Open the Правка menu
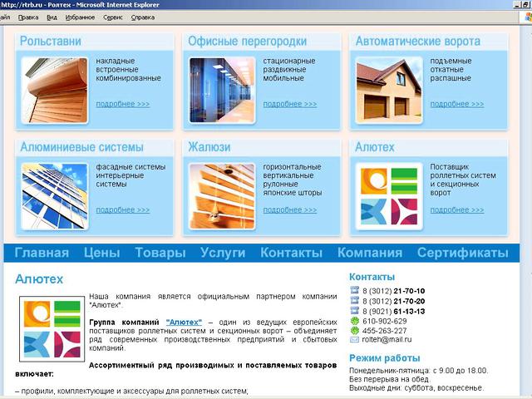The image size is (532, 399). (28, 17)
